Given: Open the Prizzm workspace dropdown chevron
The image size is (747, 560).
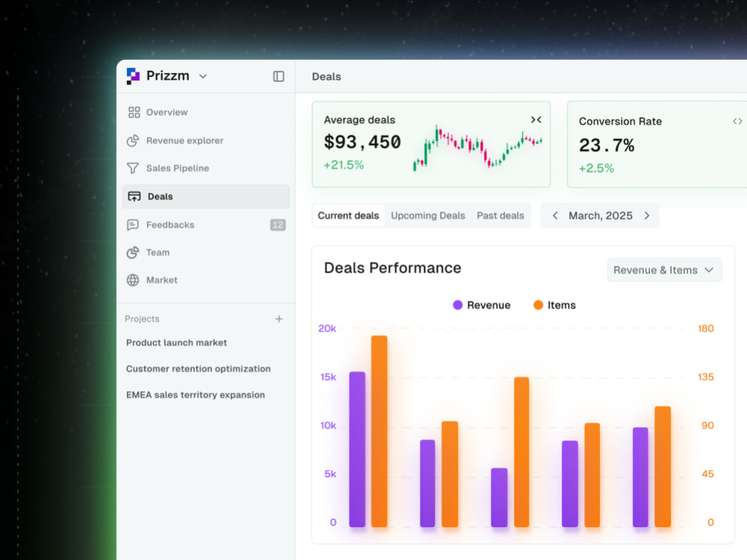Looking at the screenshot, I should point(203,76).
